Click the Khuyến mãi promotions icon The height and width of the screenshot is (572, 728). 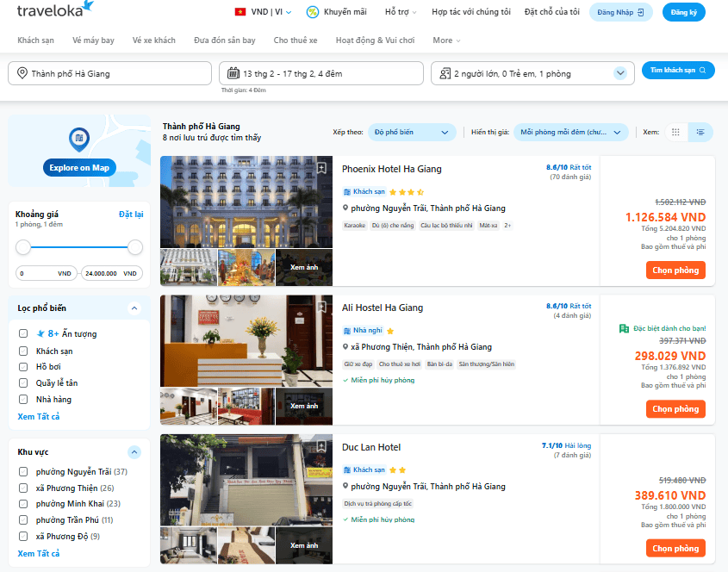point(313,12)
